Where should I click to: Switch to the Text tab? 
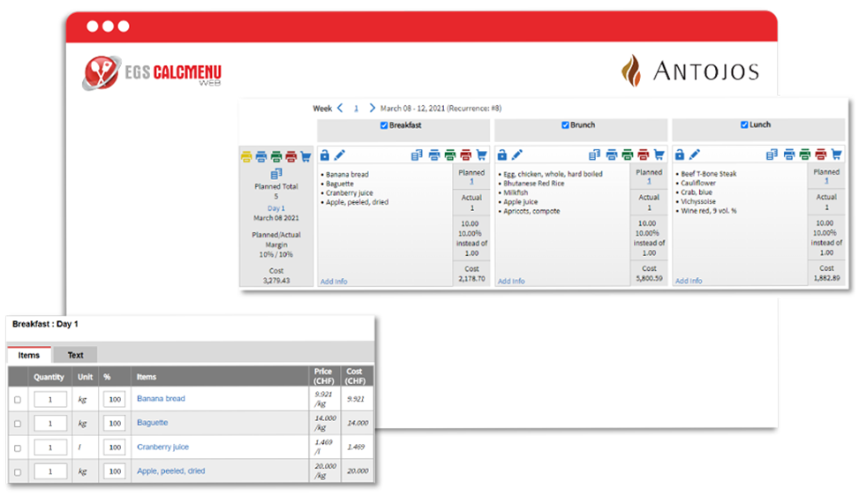pos(76,355)
